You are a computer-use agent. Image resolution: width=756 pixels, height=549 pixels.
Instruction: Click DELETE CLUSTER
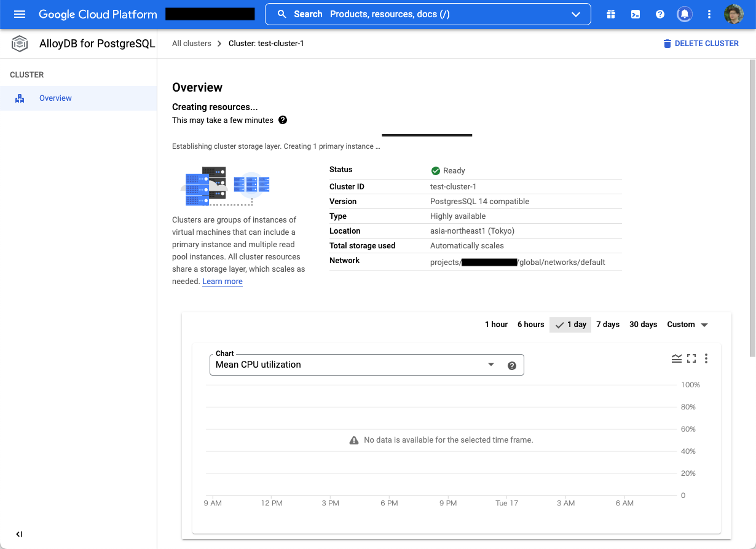point(701,43)
